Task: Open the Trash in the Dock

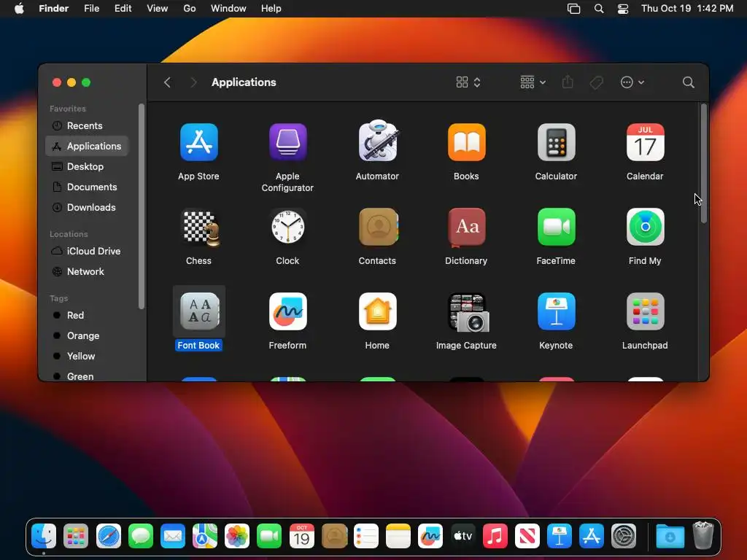Action: point(703,536)
